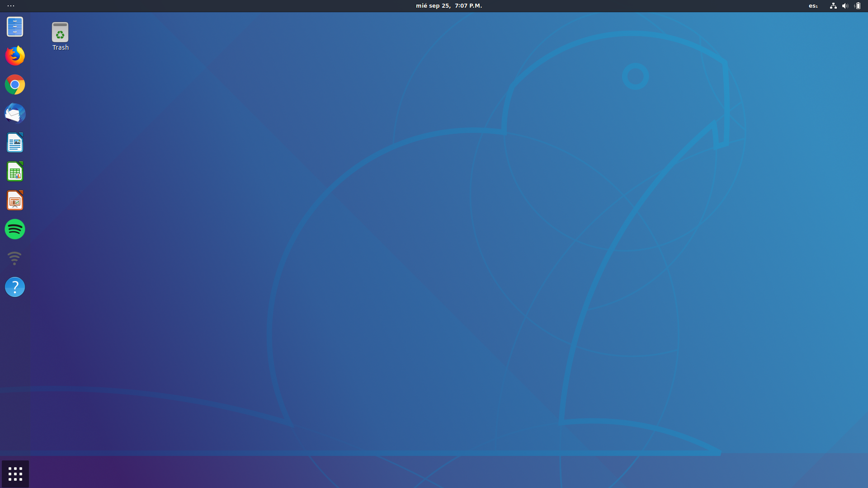Open the three-dots activities menu
Screen dimensions: 868x488
click(11, 6)
